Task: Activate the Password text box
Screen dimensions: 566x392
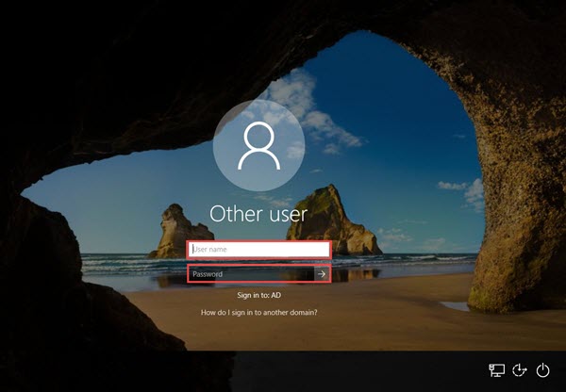Action: 250,274
